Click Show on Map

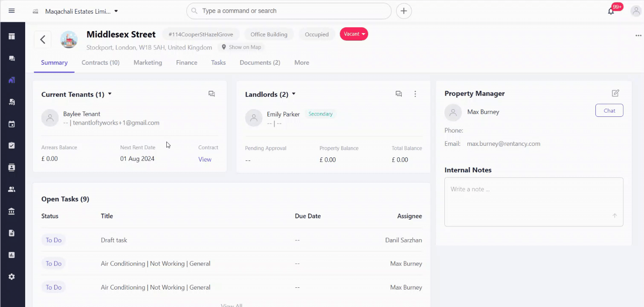(241, 47)
